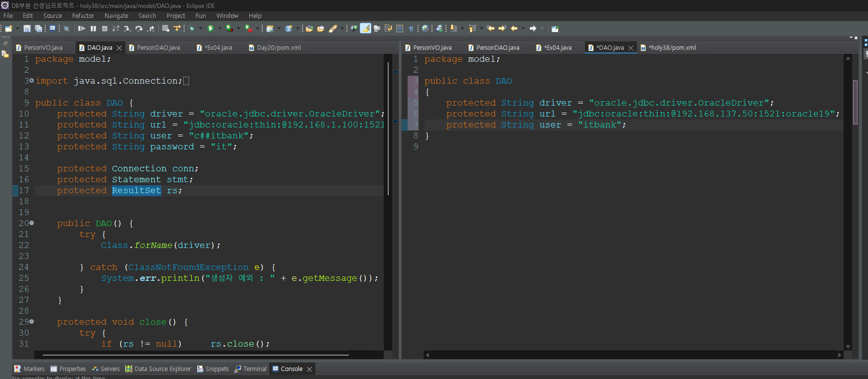
Task: Click the Back navigation yellow arrow
Action: (x=514, y=28)
